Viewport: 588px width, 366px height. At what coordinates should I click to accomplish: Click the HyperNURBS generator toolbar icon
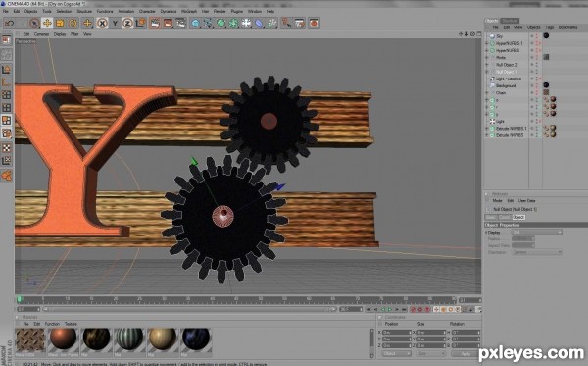coord(220,24)
